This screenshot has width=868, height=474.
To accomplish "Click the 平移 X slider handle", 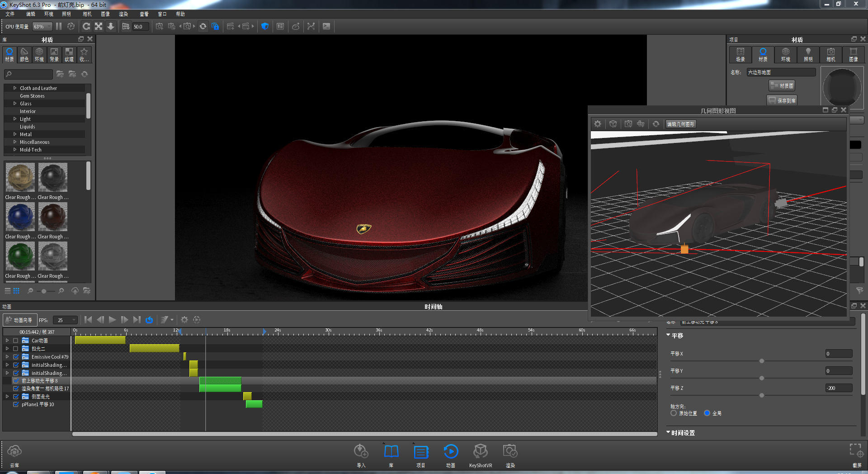I will (x=762, y=361).
